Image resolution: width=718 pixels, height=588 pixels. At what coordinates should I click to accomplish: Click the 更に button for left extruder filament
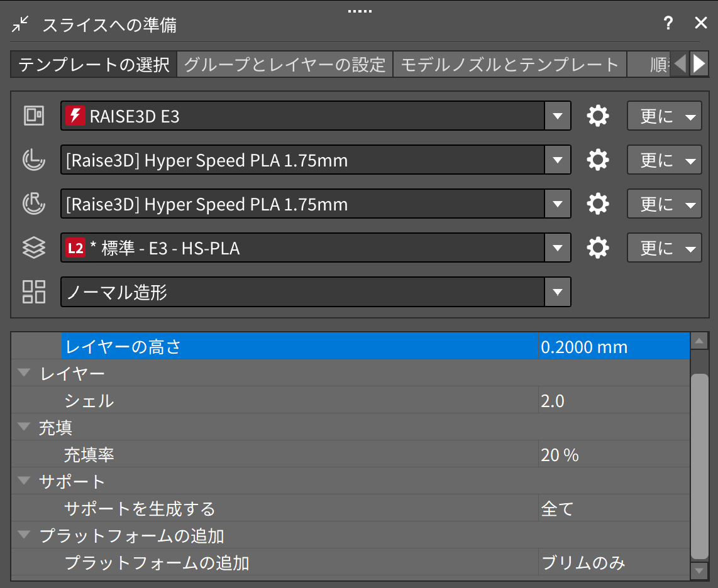coord(664,160)
